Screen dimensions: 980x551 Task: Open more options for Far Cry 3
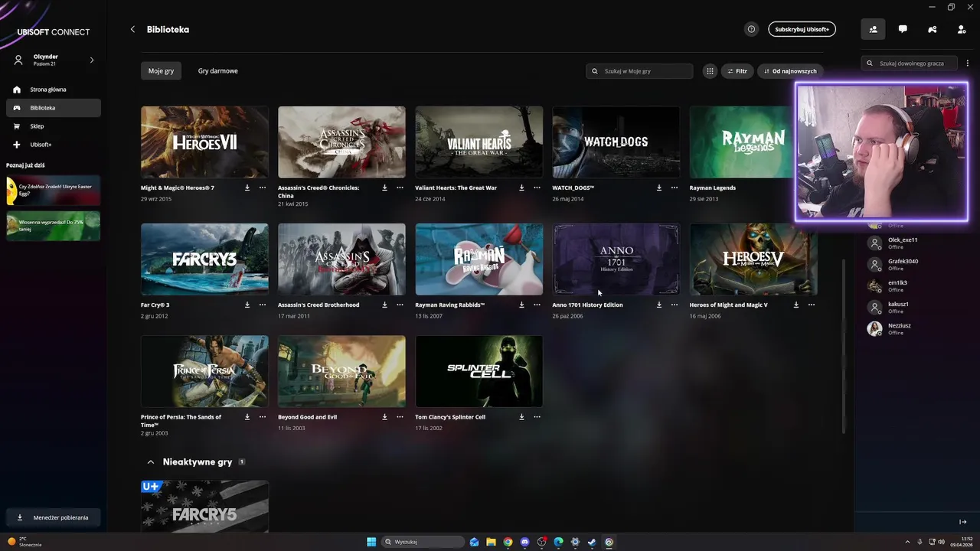[x=263, y=305]
